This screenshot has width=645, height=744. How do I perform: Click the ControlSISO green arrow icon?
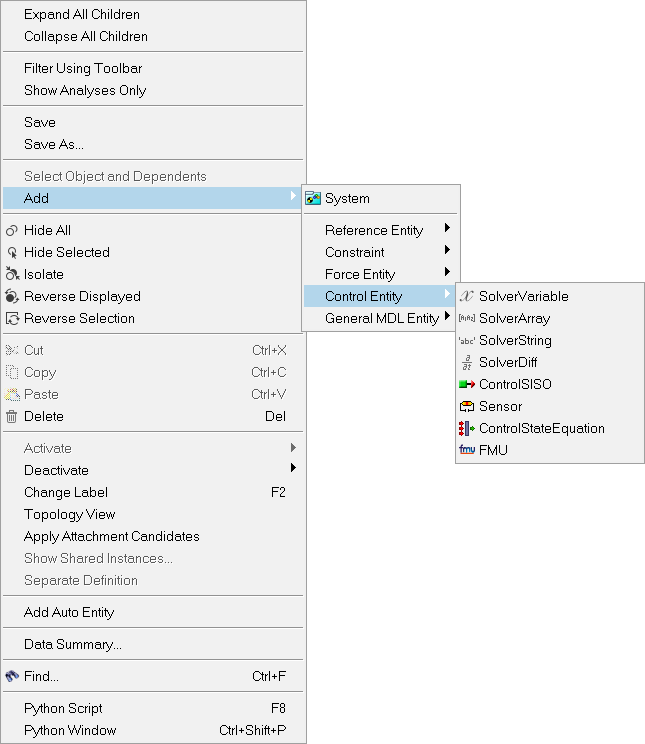pos(466,384)
